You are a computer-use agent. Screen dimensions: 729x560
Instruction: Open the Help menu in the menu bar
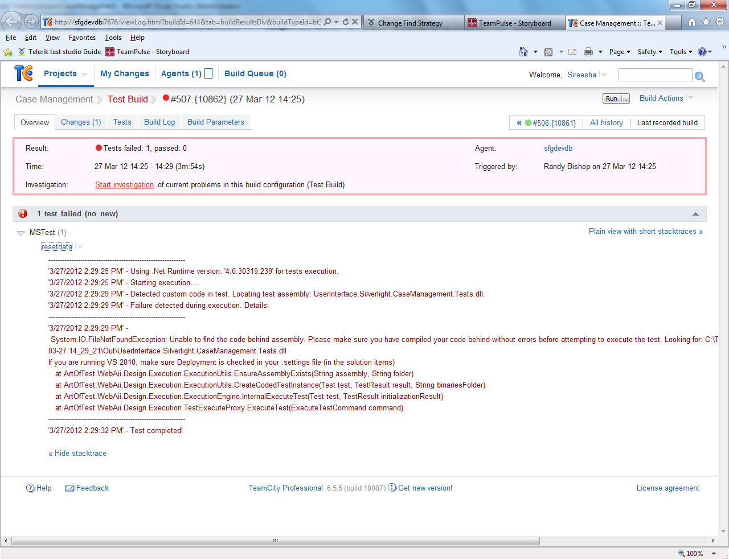137,38
